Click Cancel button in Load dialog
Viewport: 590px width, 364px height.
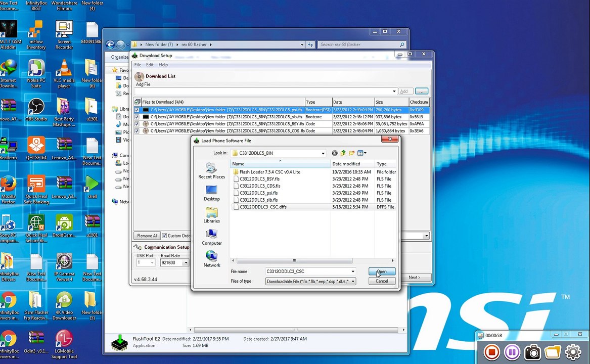pyautogui.click(x=382, y=281)
